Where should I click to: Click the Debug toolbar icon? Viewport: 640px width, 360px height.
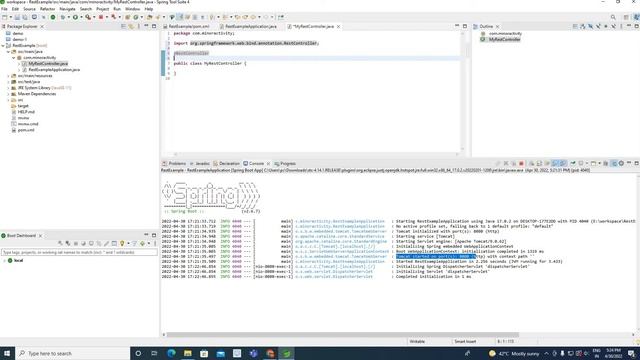(x=62, y=17)
